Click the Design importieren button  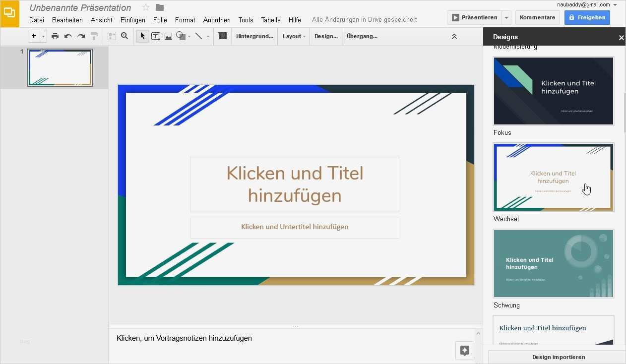click(558, 357)
